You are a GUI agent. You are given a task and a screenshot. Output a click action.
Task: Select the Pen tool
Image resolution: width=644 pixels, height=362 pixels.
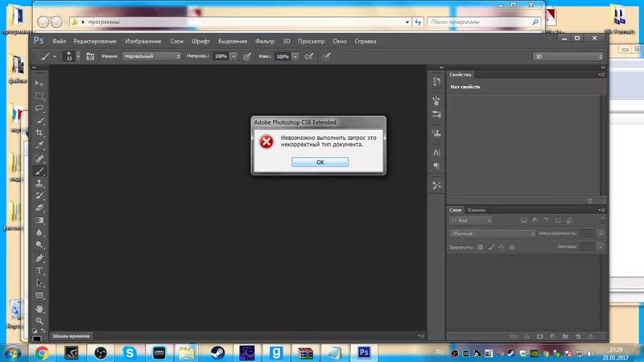coord(39,258)
